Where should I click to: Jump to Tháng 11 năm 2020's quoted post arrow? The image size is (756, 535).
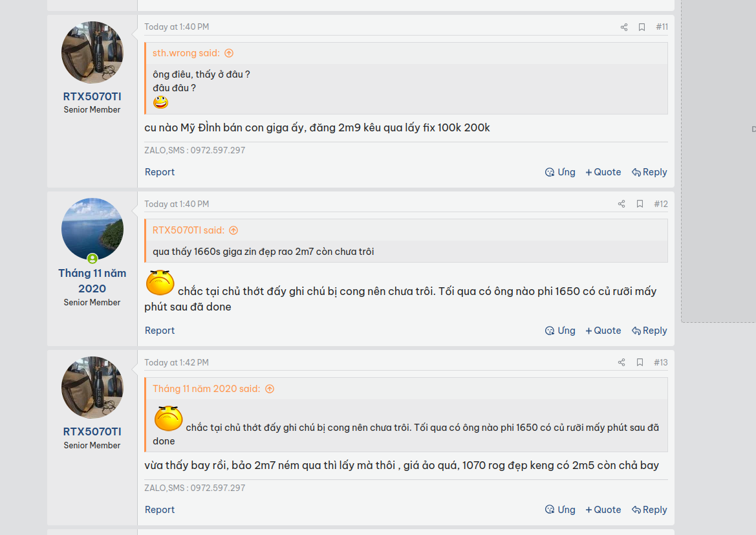pos(270,389)
